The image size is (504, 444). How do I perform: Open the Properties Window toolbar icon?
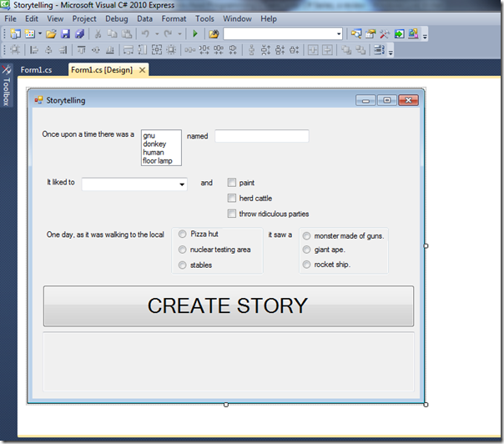[x=370, y=34]
